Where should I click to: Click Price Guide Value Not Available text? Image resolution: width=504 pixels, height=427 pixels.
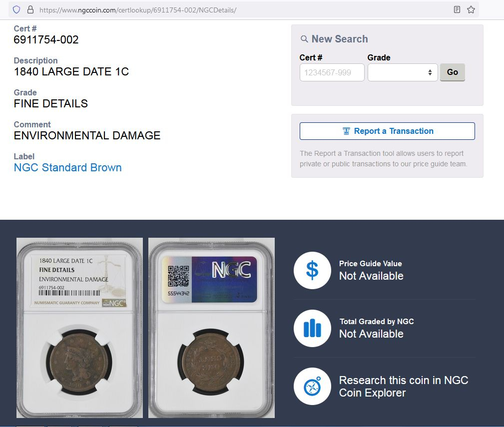[371, 270]
